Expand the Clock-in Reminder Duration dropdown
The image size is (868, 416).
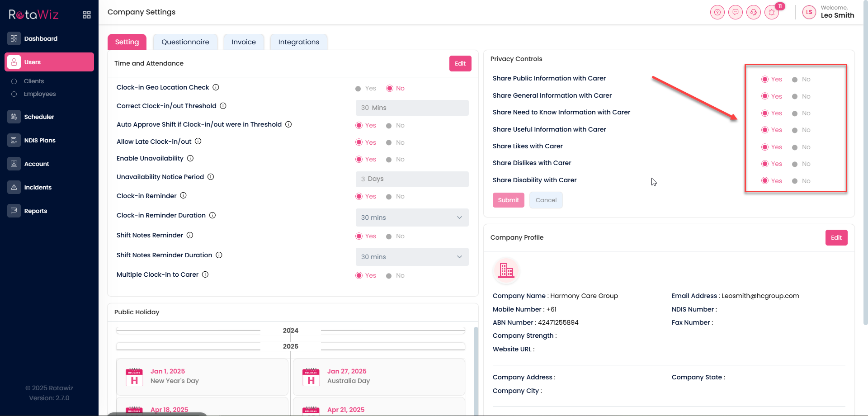(412, 217)
